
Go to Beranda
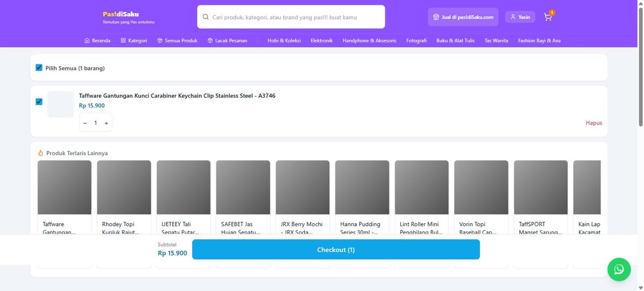click(98, 40)
